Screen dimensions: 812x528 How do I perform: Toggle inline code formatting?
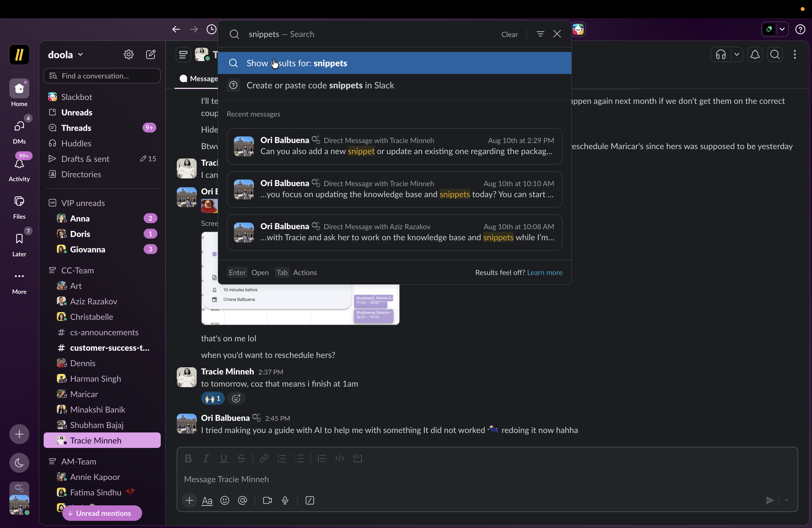339,458
